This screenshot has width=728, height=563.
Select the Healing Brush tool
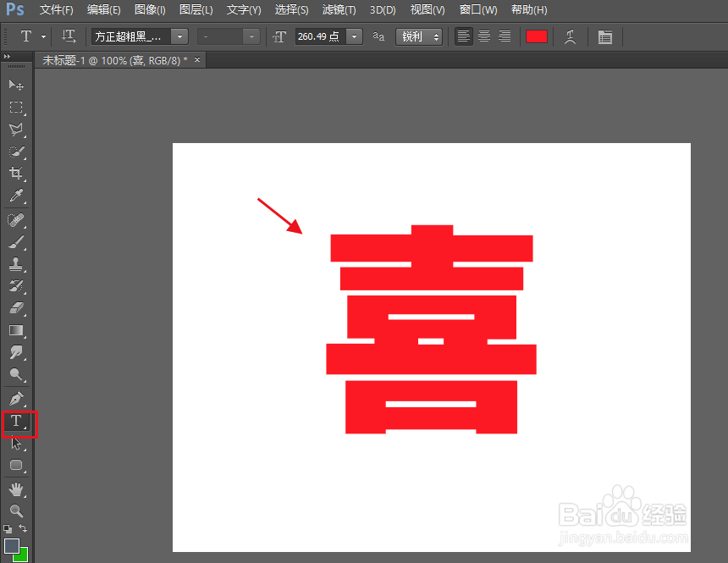16,220
